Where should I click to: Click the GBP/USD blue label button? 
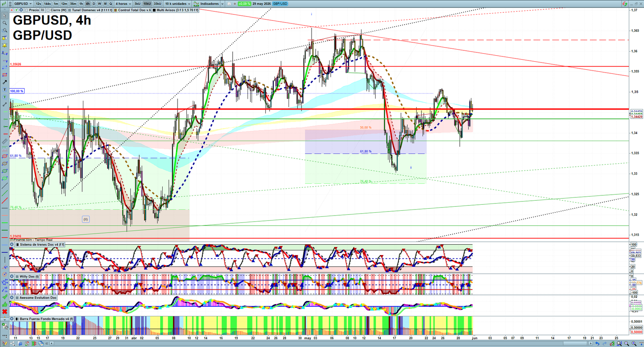(280, 4)
